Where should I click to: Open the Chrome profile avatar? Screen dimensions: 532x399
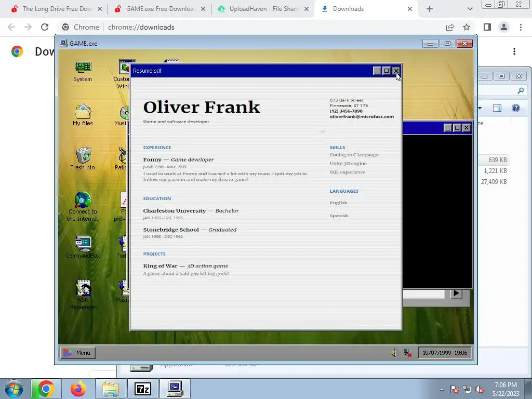pyautogui.click(x=504, y=27)
